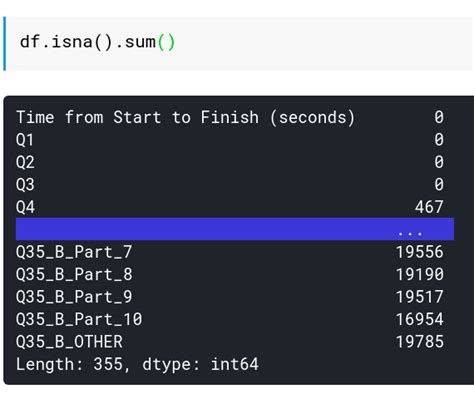Select the Q2 row label
Viewport: 474px width, 394px height.
25,162
